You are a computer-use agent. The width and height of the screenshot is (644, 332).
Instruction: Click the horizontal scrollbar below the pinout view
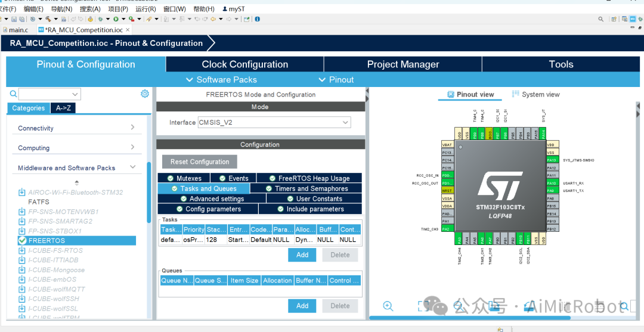[470, 318]
